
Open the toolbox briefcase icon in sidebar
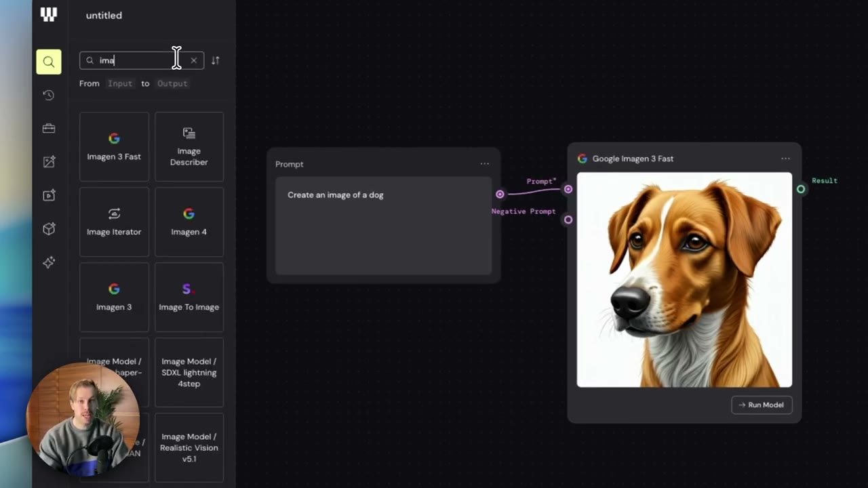[49, 129]
